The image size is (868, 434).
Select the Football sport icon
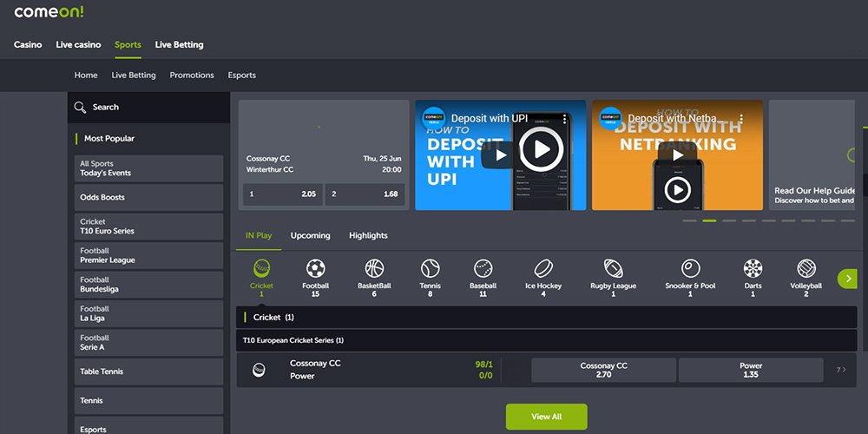(x=316, y=268)
